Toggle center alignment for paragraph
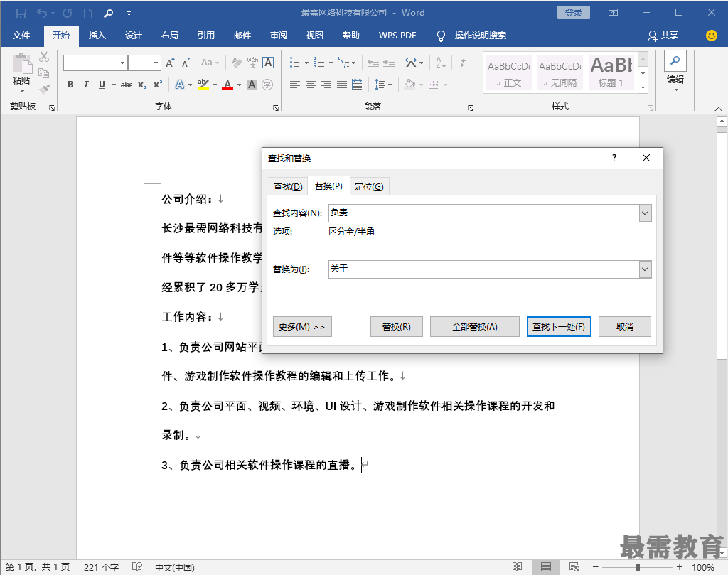 [x=311, y=85]
